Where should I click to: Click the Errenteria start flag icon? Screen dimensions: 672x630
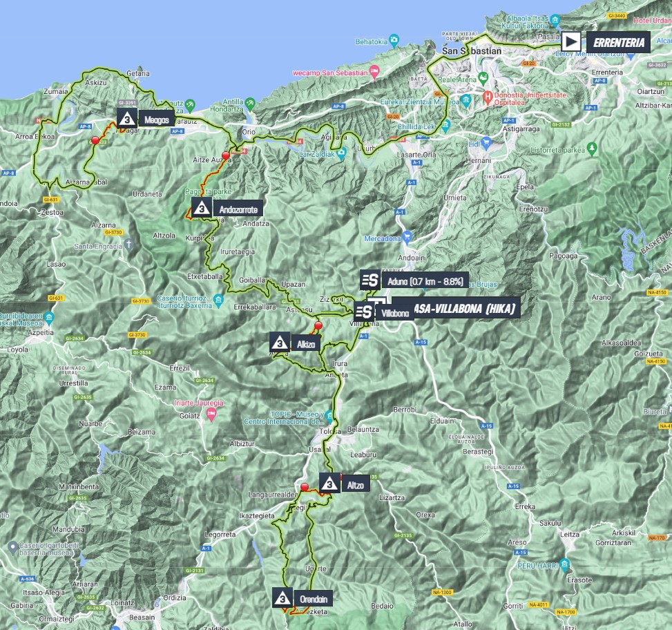[x=571, y=41]
